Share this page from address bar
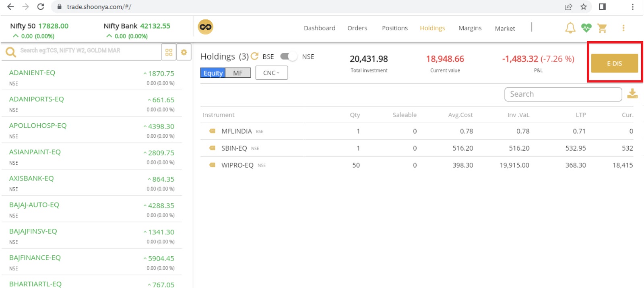The image size is (644, 288). (568, 7)
